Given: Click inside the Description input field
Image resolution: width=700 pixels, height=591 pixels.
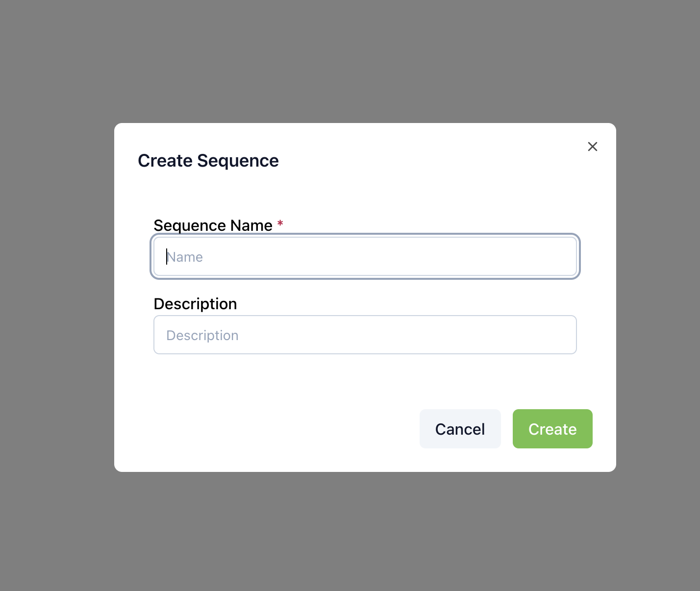Looking at the screenshot, I should [365, 335].
